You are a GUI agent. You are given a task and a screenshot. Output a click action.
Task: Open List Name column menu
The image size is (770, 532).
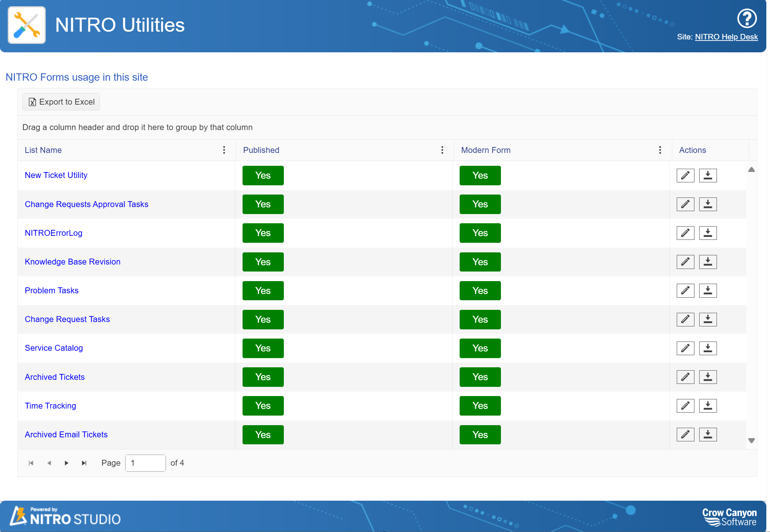[224, 150]
